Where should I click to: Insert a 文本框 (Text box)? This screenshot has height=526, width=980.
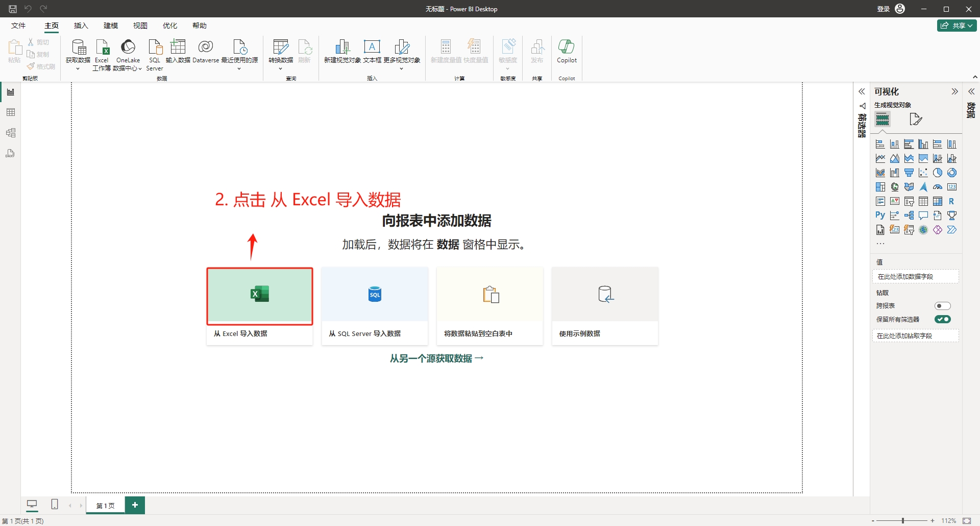pos(372,51)
